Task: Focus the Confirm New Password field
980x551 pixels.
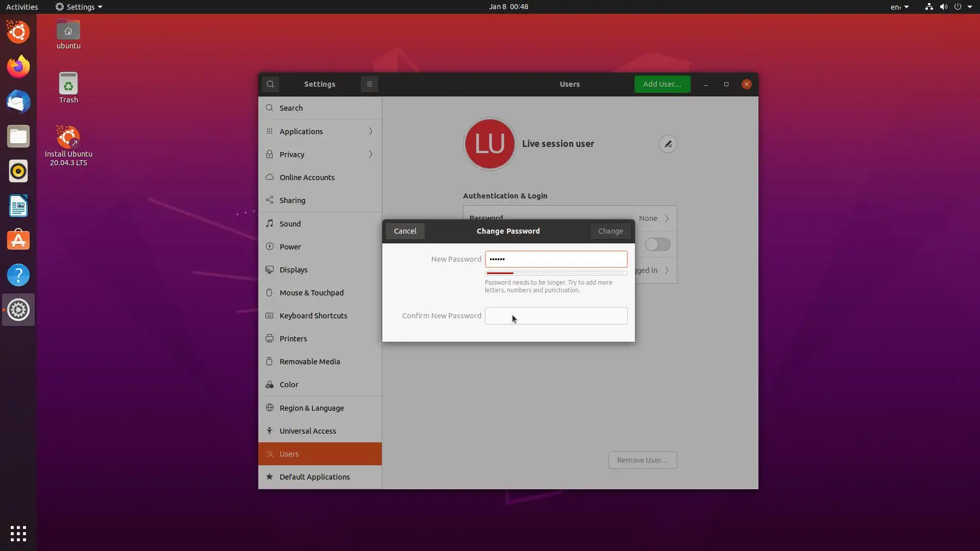Action: coord(556,316)
